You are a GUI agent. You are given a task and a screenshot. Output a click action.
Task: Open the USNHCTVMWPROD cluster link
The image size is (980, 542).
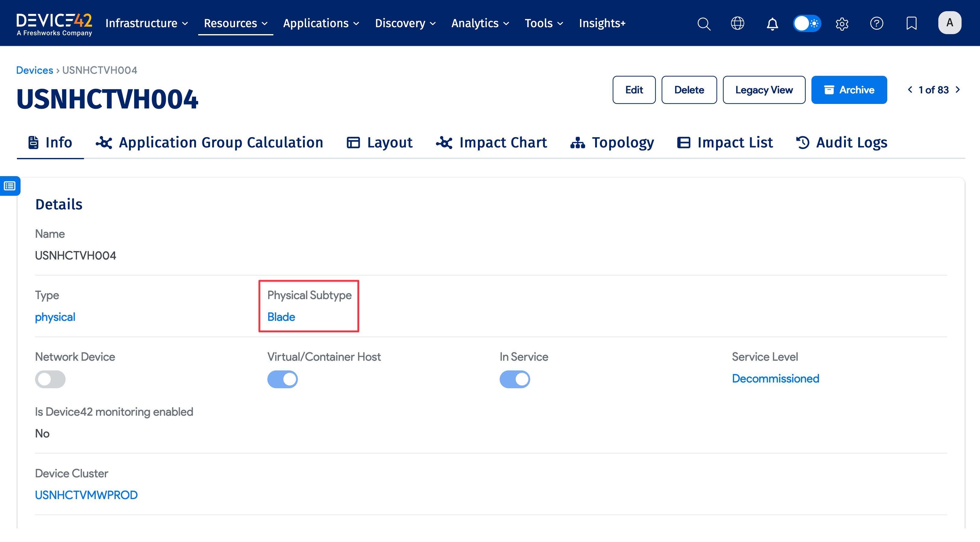(86, 495)
